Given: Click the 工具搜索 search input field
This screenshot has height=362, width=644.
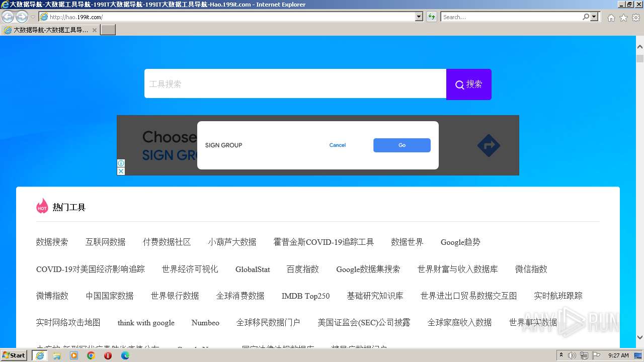Looking at the screenshot, I should pyautogui.click(x=295, y=84).
